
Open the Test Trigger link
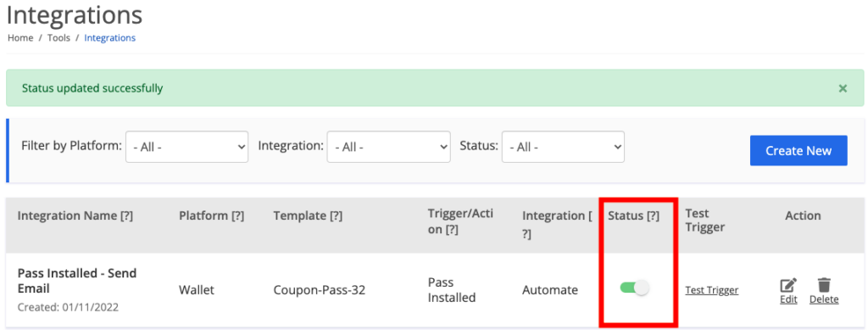[711, 290]
